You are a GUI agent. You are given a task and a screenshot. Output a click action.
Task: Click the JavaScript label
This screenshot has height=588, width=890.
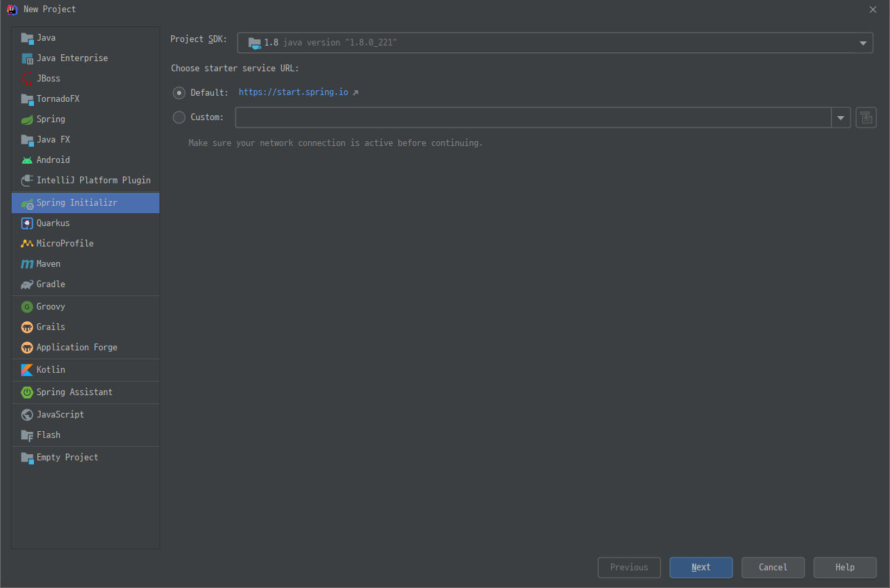(60, 415)
